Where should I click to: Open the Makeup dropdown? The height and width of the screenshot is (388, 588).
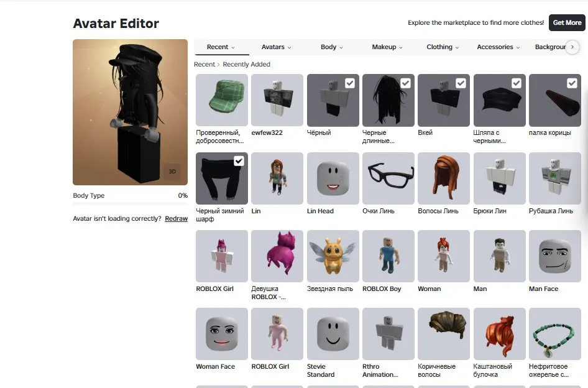(x=387, y=47)
